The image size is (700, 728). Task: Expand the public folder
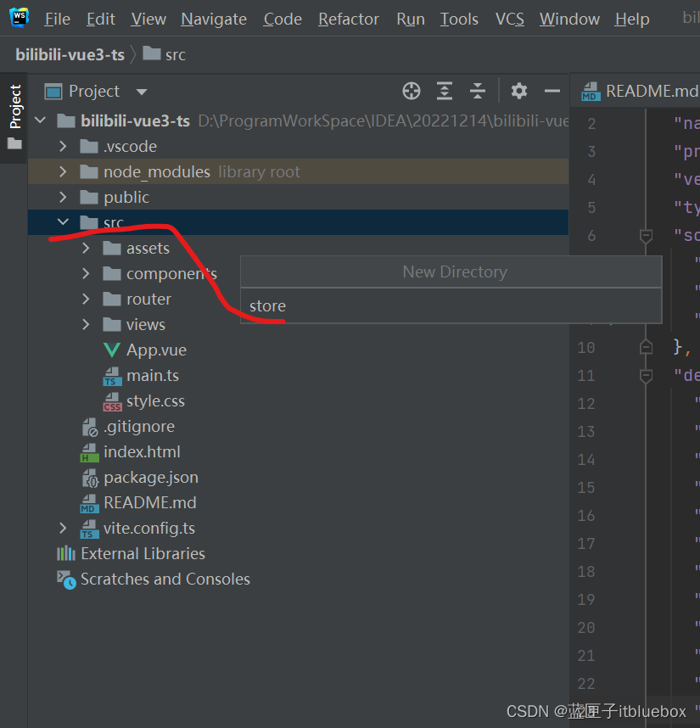pyautogui.click(x=63, y=198)
